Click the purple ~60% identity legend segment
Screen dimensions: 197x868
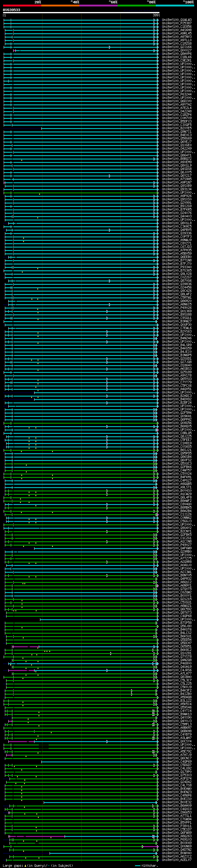coord(98,6)
